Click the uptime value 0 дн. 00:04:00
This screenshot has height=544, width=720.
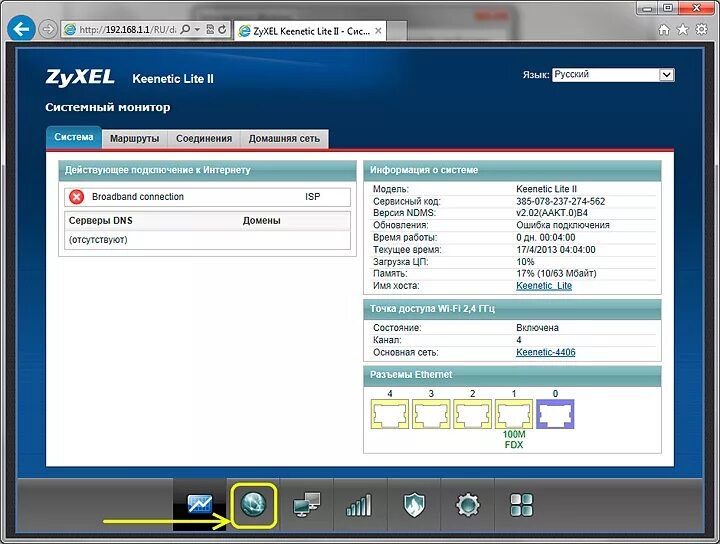coord(546,237)
